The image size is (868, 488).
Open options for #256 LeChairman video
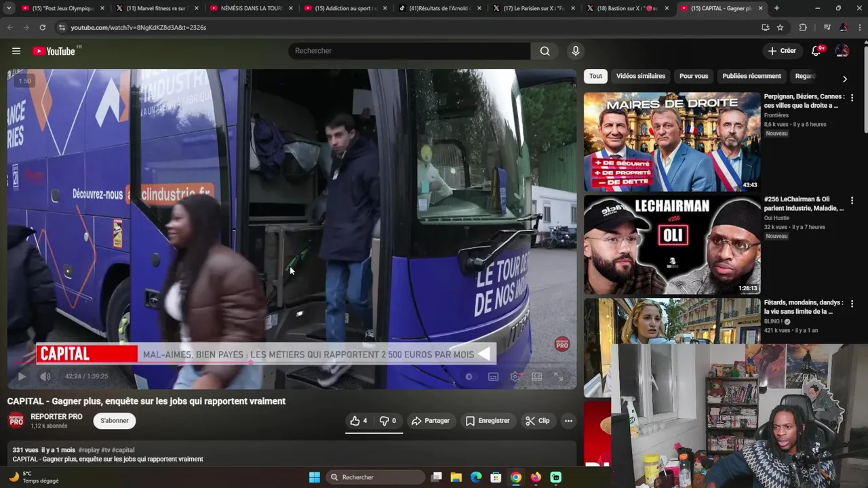852,201
